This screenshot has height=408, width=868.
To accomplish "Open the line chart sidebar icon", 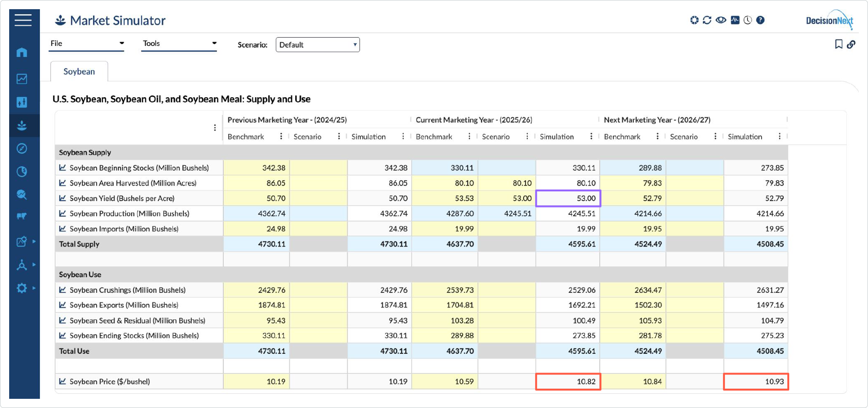I will tap(22, 79).
